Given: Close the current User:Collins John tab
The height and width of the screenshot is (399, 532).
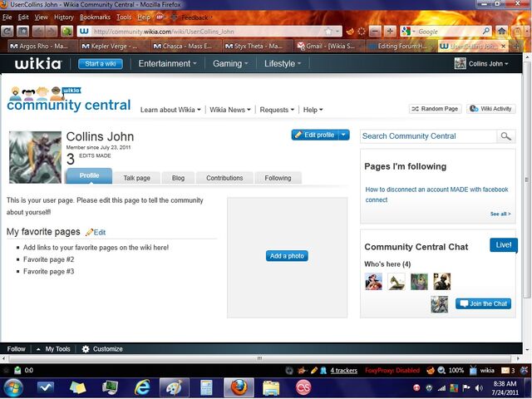Looking at the screenshot, I should click(x=504, y=47).
